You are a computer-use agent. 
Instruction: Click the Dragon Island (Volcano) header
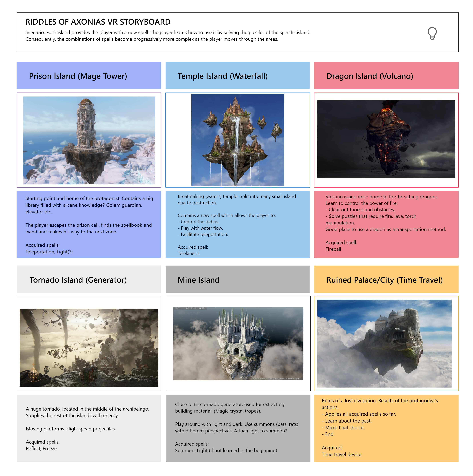(369, 76)
